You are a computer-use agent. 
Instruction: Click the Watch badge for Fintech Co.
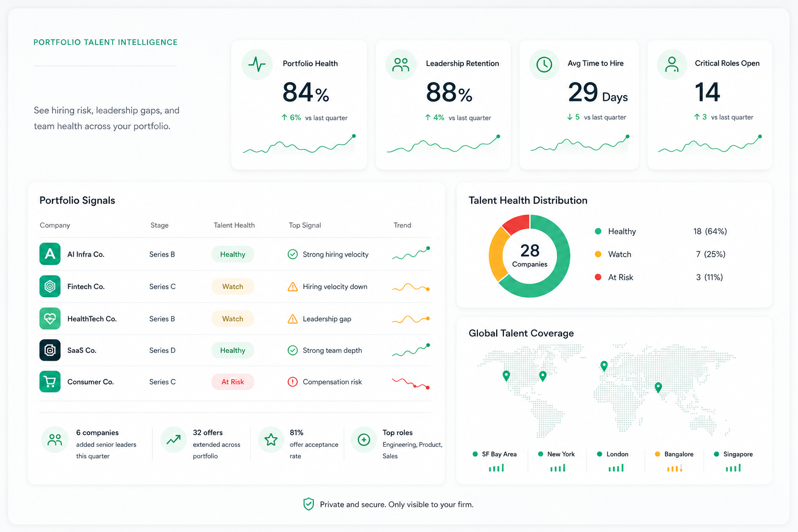[x=233, y=286]
